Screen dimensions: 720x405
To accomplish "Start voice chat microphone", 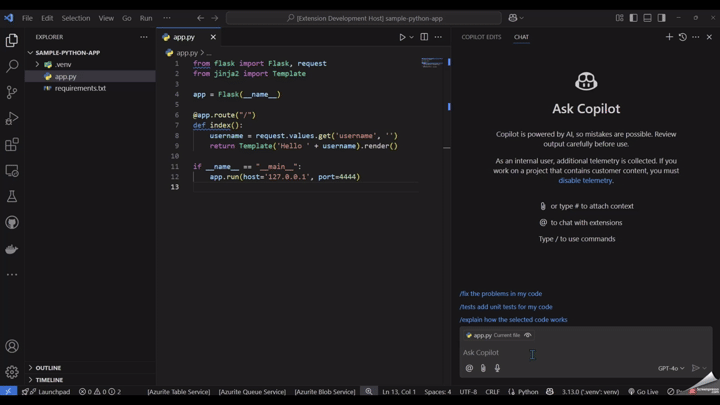I will [x=497, y=368].
